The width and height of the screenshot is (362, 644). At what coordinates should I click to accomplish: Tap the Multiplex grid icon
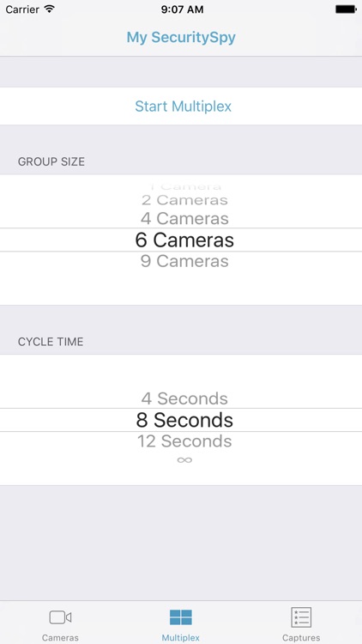coord(181,617)
